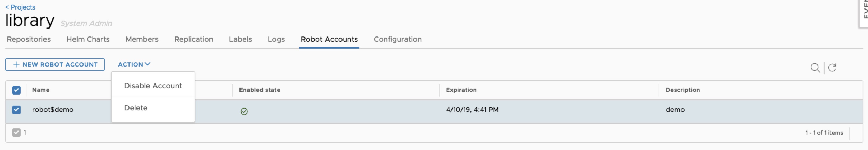The height and width of the screenshot is (150, 868).
Task: Click the refresh list icon
Action: pos(832,68)
